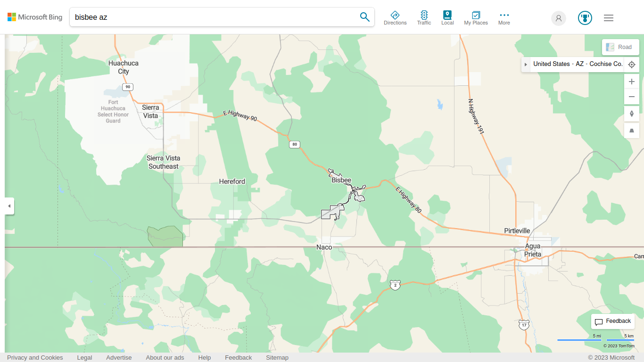Click into the search box containing bisbee az
The height and width of the screenshot is (362, 644).
[x=215, y=17]
